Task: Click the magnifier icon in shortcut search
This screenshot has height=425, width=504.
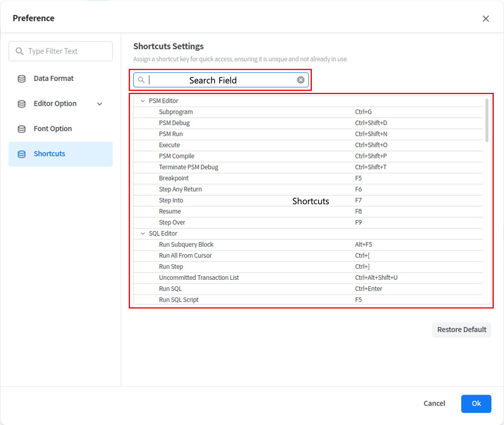Action: tap(141, 80)
